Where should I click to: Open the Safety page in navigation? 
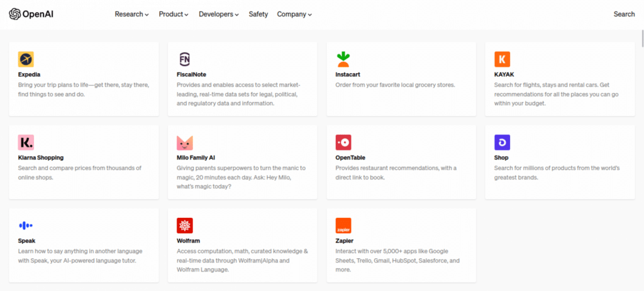[258, 14]
